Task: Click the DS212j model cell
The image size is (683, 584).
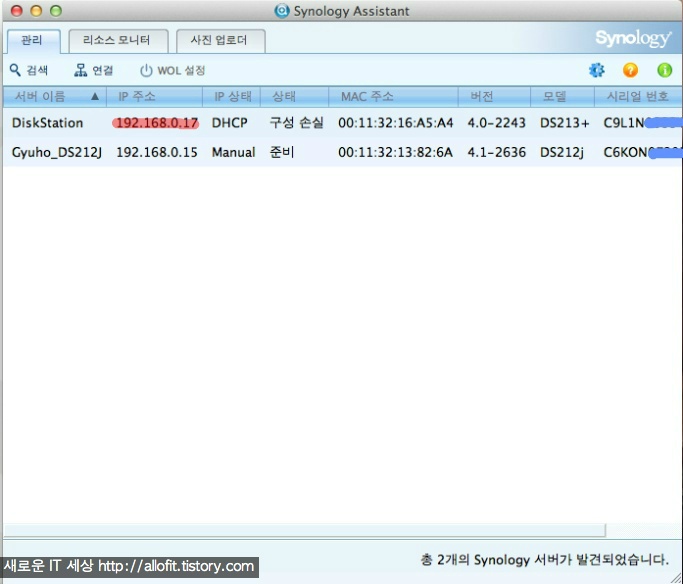Action: point(562,152)
